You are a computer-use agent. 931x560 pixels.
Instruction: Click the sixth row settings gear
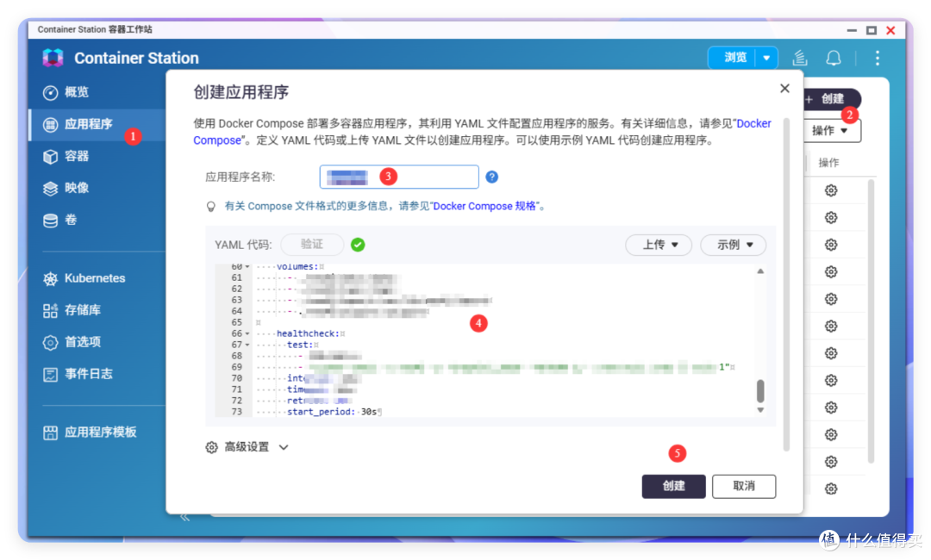pos(831,327)
